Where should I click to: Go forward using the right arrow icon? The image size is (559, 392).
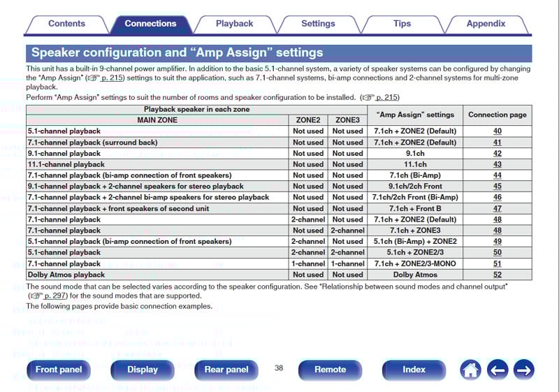tap(523, 370)
